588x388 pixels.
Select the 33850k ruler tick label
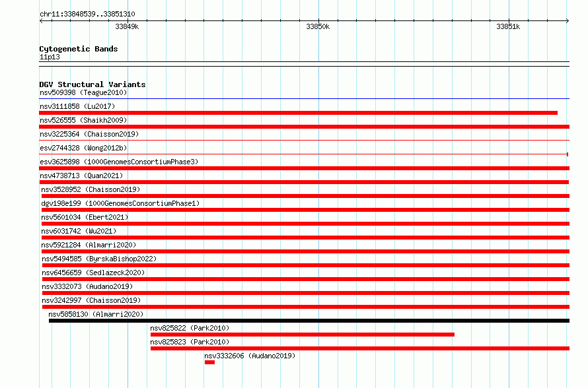pos(318,26)
